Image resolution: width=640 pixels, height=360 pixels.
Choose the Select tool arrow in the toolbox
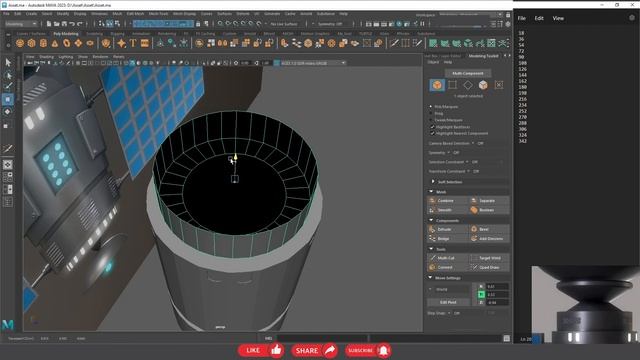coord(8,62)
